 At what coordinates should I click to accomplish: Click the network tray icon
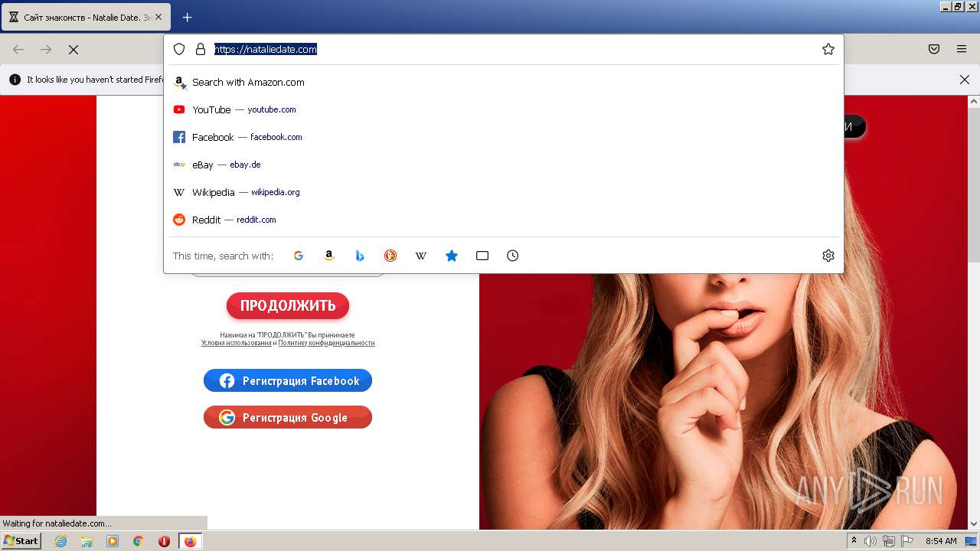889,541
